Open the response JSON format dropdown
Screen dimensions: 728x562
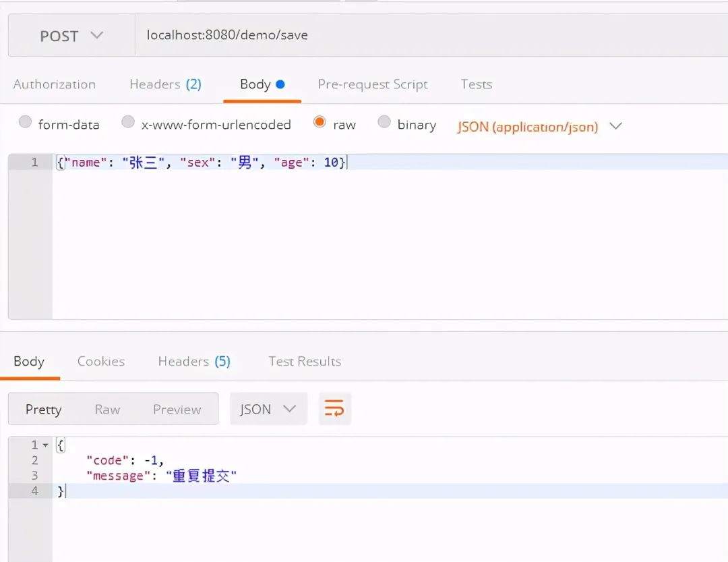click(268, 409)
